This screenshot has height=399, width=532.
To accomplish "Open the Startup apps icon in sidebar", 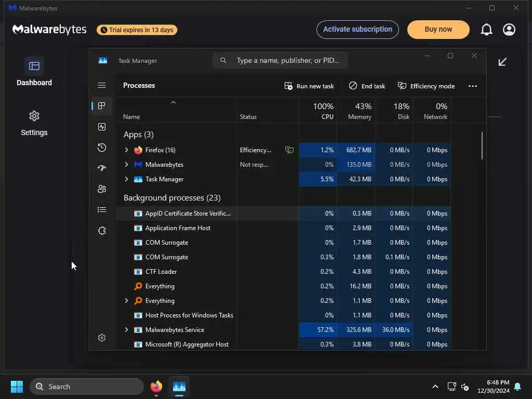I will point(102,168).
